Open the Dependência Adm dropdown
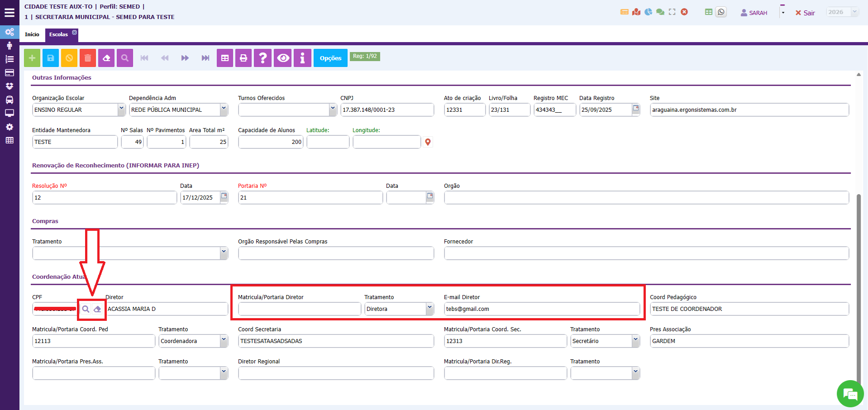 [x=224, y=110]
